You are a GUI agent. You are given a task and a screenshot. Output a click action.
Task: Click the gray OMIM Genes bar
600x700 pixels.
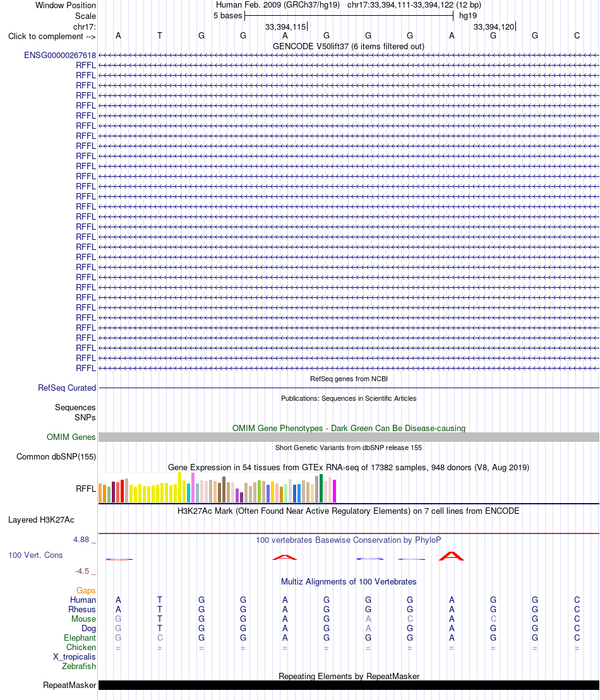349,437
